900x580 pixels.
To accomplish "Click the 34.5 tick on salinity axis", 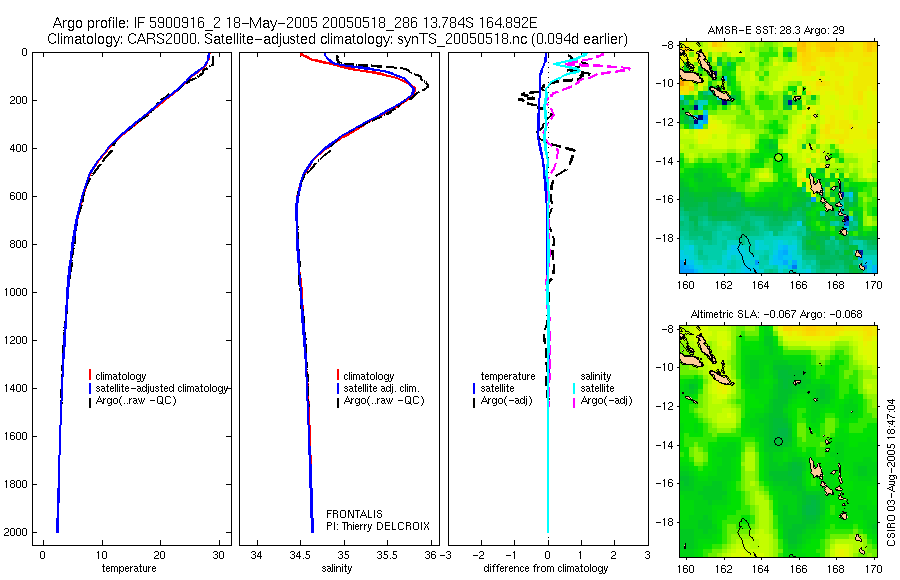I will click(300, 555).
